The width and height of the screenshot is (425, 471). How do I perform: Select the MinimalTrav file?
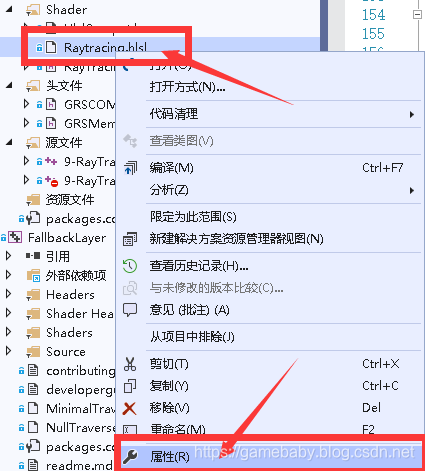pos(81,408)
